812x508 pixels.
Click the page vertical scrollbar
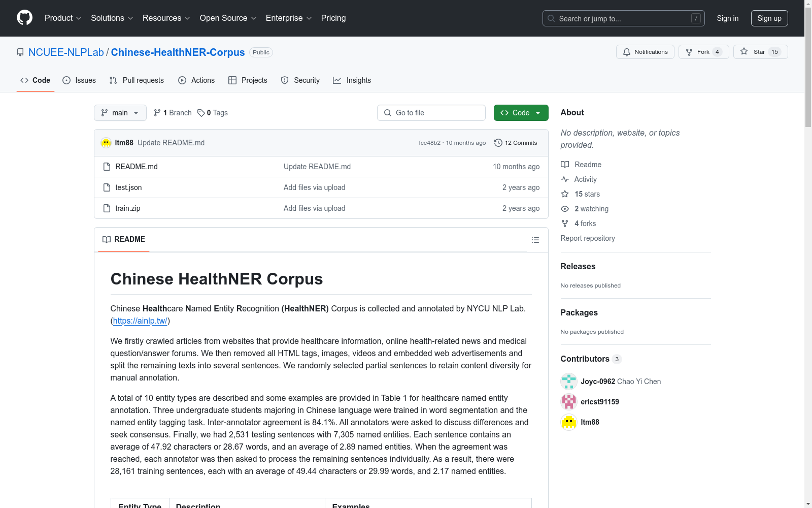(x=808, y=66)
